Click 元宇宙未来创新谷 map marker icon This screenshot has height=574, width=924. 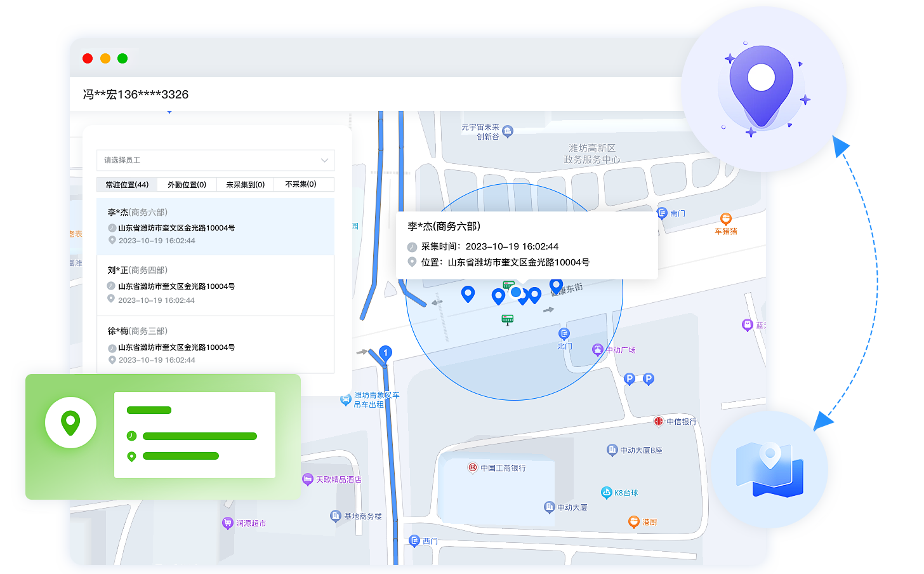(507, 131)
